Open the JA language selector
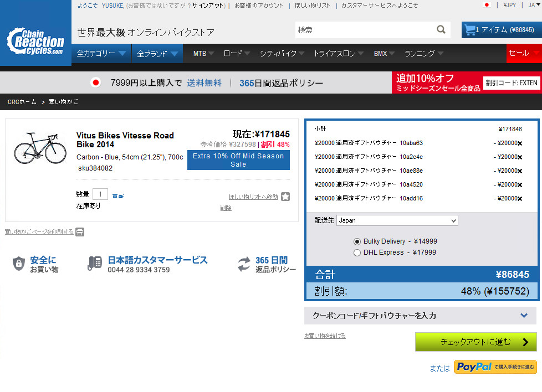Image resolution: width=542 pixels, height=392 pixels. (534, 5)
